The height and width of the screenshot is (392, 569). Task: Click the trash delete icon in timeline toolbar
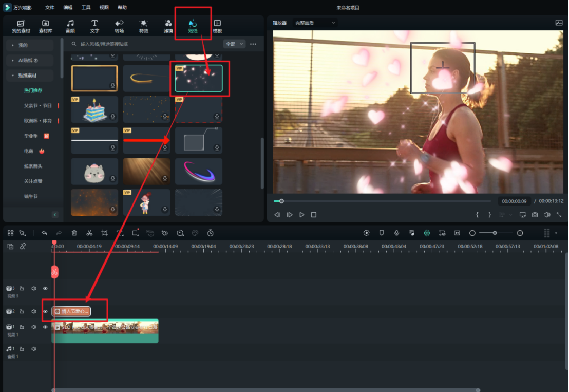coord(74,233)
